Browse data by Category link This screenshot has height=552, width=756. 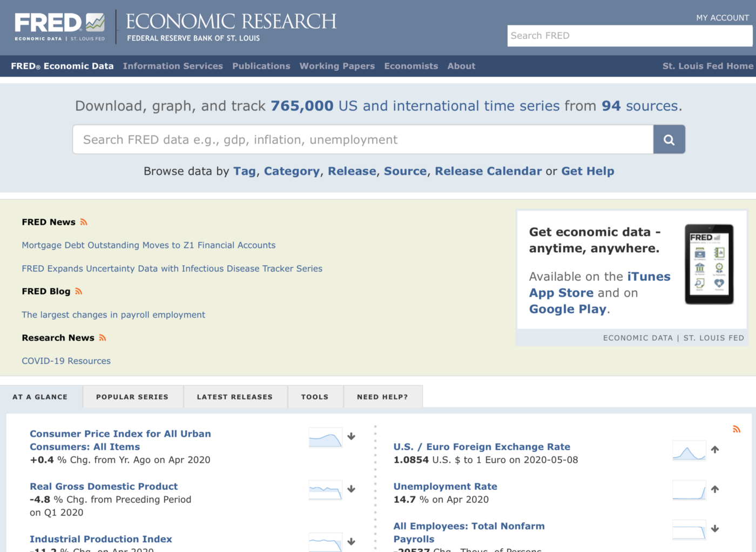pyautogui.click(x=292, y=171)
